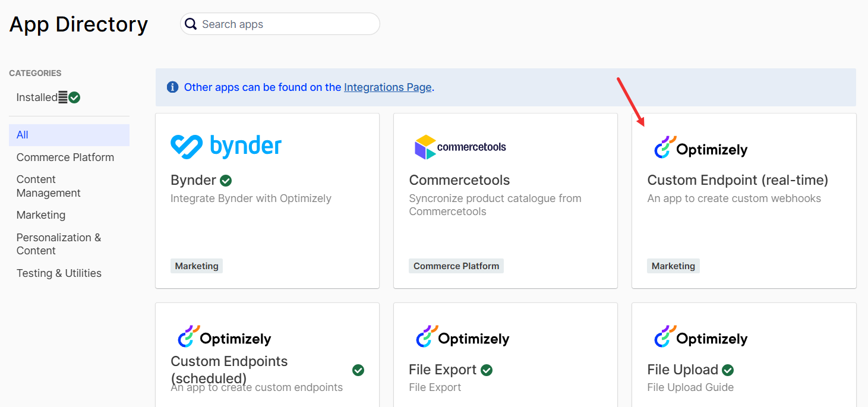Click Optimizely logo on File Upload card
Screen dimensions: 868x407
(700, 337)
